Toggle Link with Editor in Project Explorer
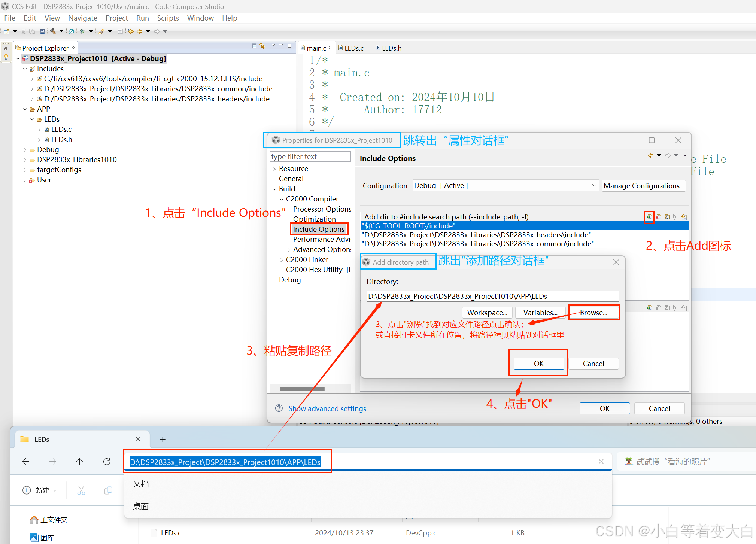Viewport: 756px width, 544px height. tap(263, 46)
